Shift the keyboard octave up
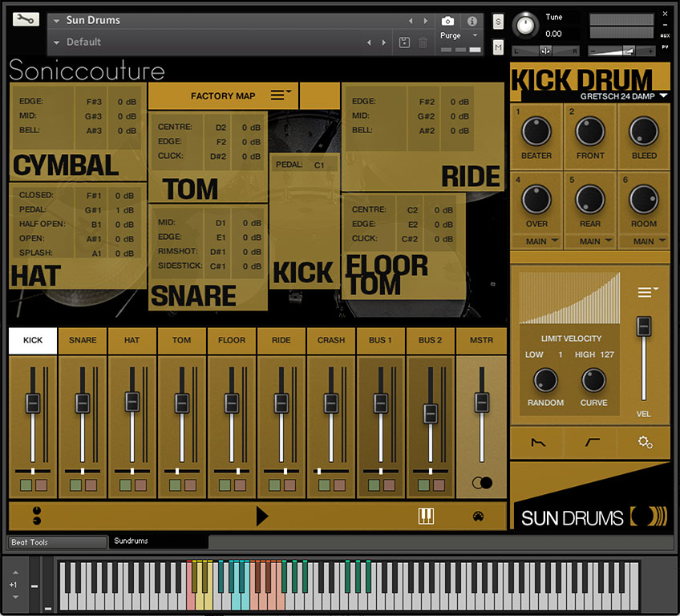 [x=15, y=573]
